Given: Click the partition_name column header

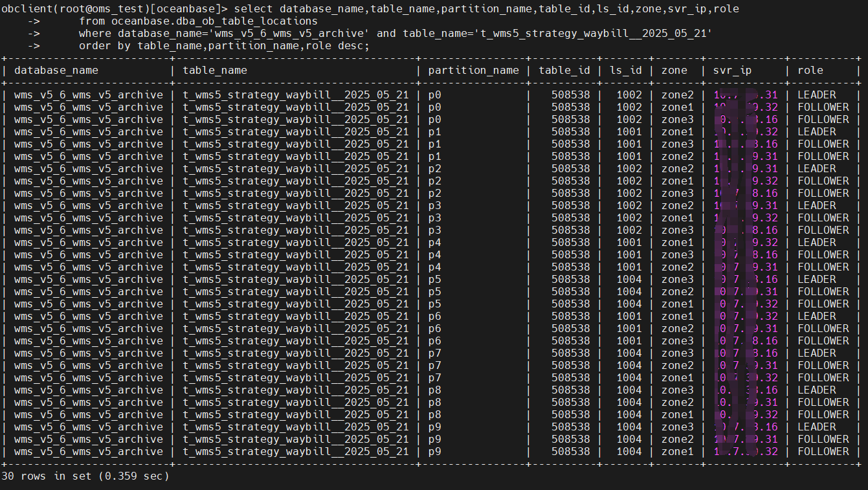Looking at the screenshot, I should pyautogui.click(x=473, y=71).
